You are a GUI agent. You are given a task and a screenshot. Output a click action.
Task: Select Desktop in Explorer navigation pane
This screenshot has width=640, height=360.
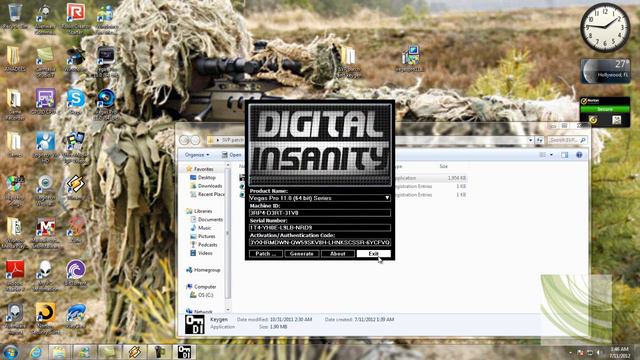(203, 178)
